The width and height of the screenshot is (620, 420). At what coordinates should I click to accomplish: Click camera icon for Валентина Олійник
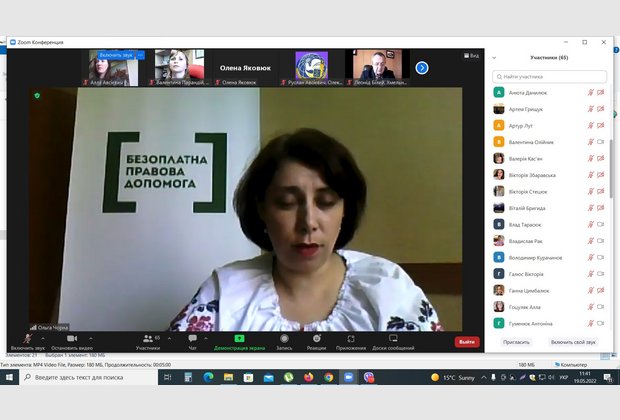pos(601,142)
